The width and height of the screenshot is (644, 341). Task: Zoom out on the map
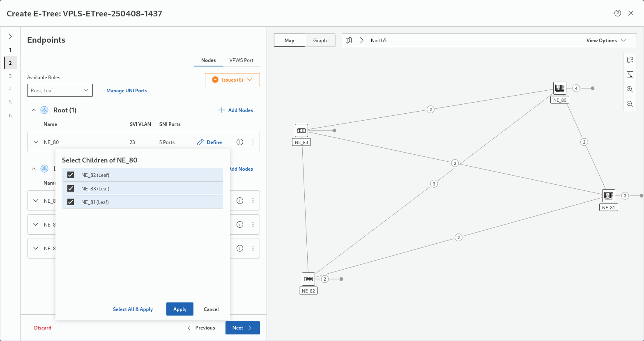(x=630, y=104)
